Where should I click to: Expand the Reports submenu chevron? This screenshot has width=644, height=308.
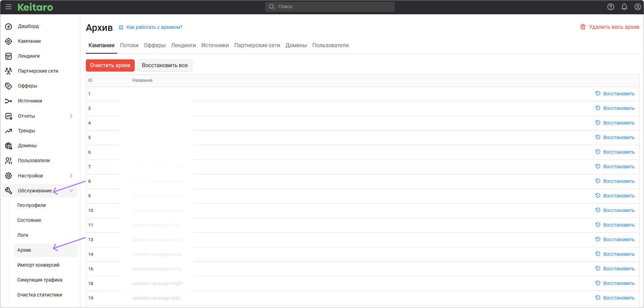point(71,116)
